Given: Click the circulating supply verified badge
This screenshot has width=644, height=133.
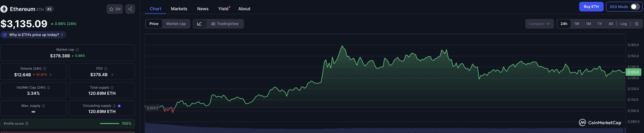Looking at the screenshot, I should pos(119,106).
